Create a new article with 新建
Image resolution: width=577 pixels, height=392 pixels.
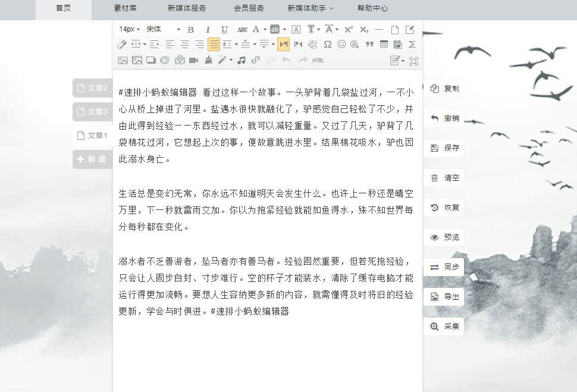point(92,159)
